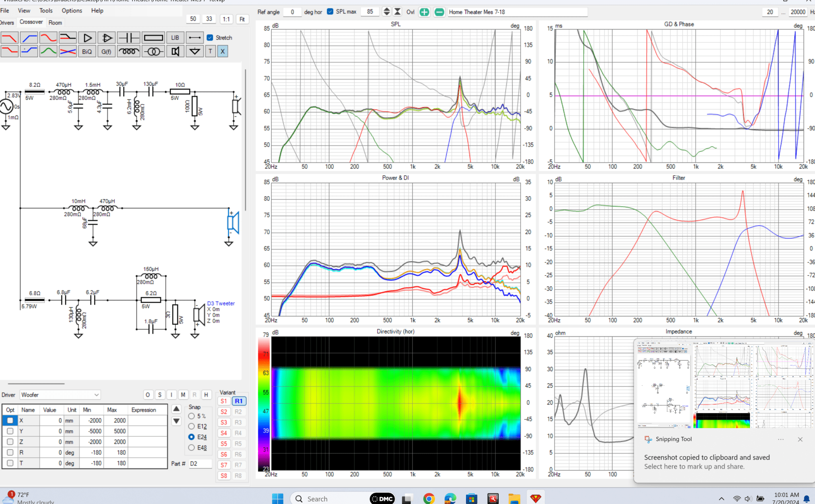
Task: Add a buffer amplifier triangle component
Action: 87,38
